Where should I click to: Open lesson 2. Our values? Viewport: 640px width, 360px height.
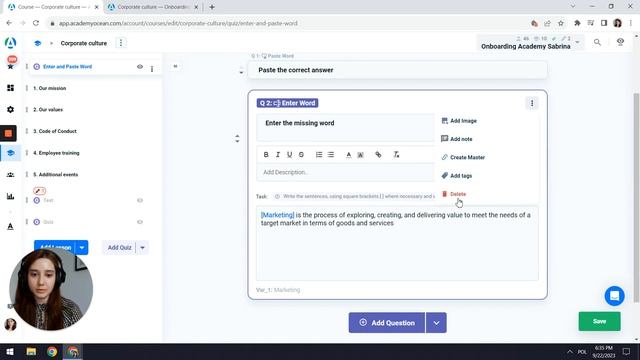tap(48, 110)
